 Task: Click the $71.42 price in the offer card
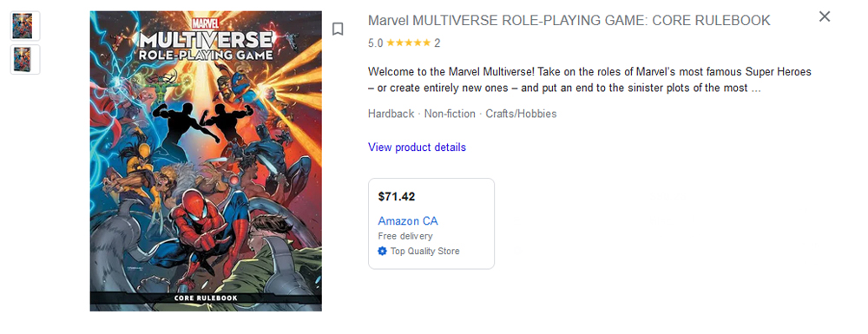click(x=397, y=196)
